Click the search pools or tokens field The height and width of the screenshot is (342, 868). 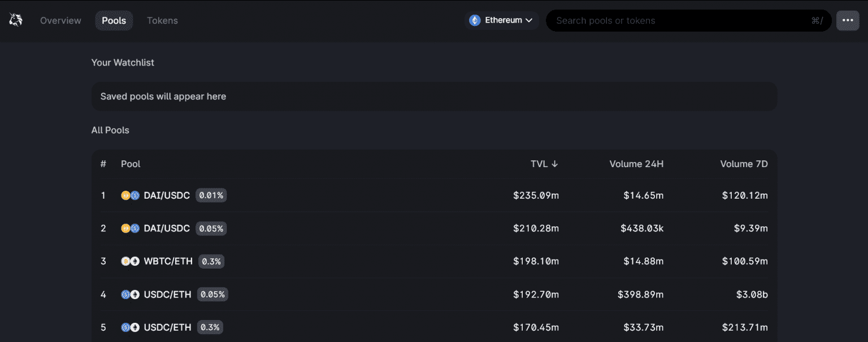click(x=678, y=20)
